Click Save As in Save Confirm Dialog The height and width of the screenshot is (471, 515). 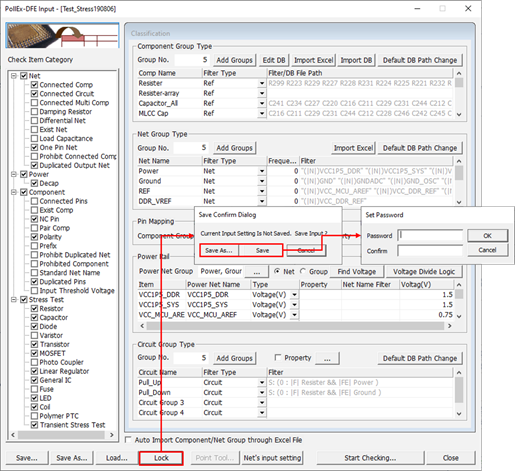click(x=219, y=250)
